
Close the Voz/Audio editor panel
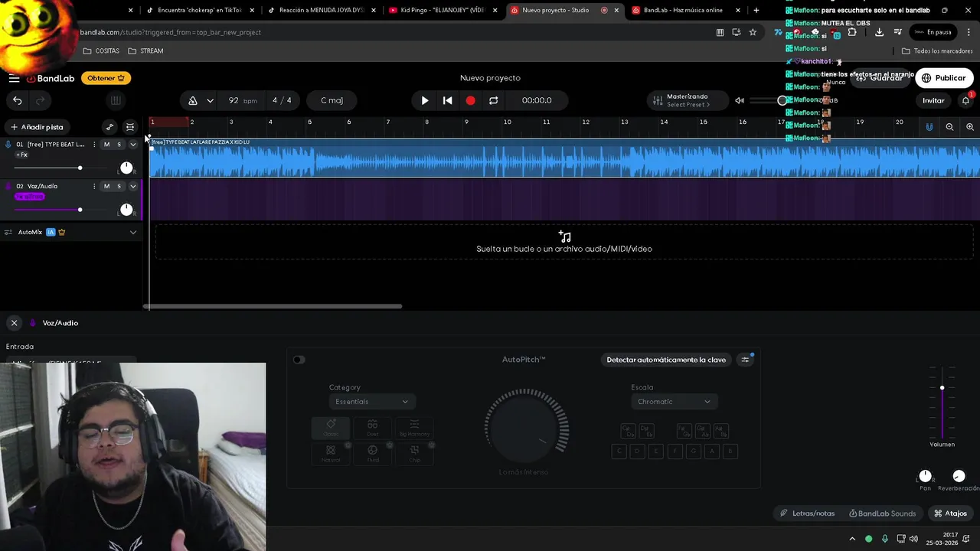[14, 323]
